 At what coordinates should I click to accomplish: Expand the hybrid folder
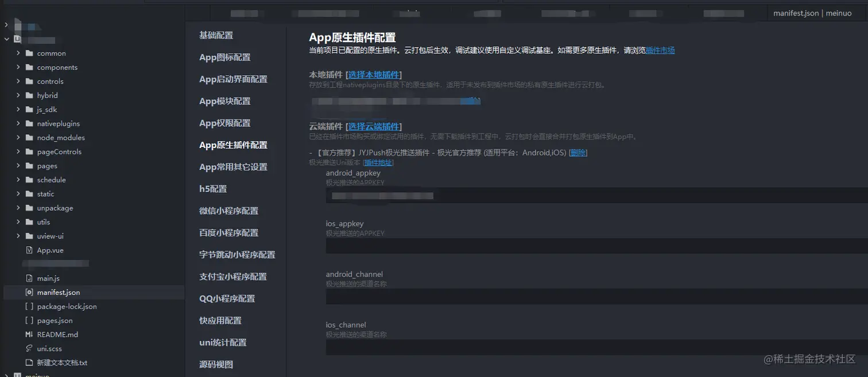18,95
